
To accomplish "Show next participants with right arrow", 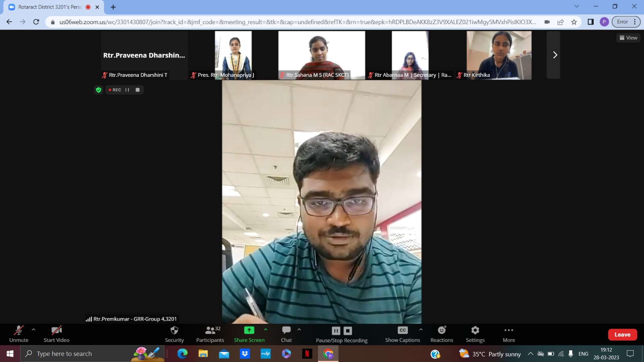I will click(555, 55).
